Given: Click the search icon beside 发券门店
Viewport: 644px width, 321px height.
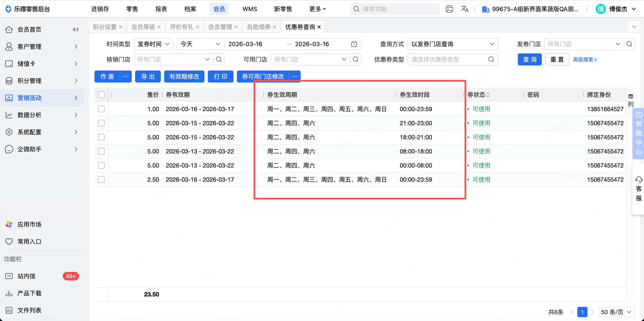Looking at the screenshot, I should click(x=629, y=44).
